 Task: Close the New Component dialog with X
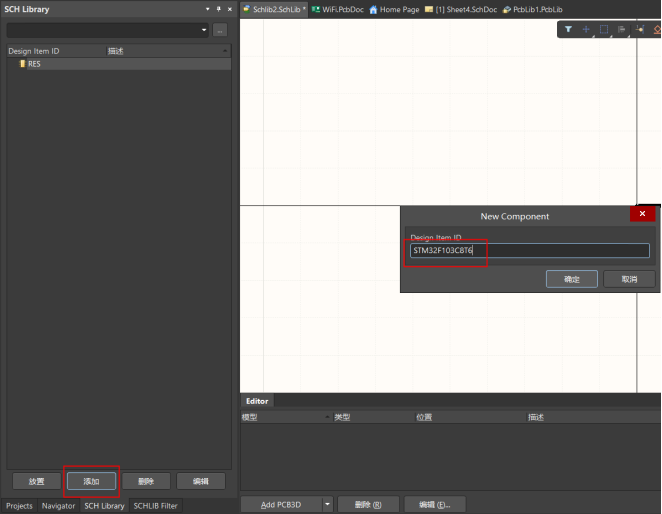pyautogui.click(x=642, y=214)
